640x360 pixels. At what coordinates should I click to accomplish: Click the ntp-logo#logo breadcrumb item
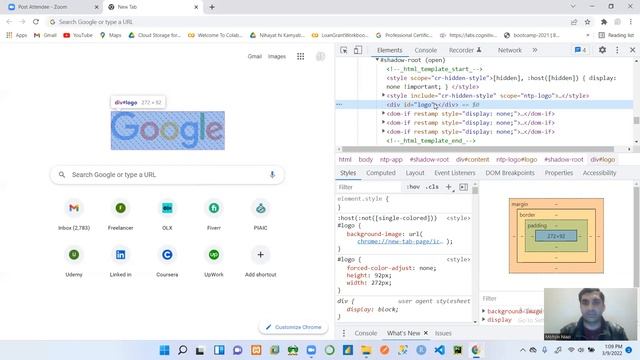click(516, 160)
